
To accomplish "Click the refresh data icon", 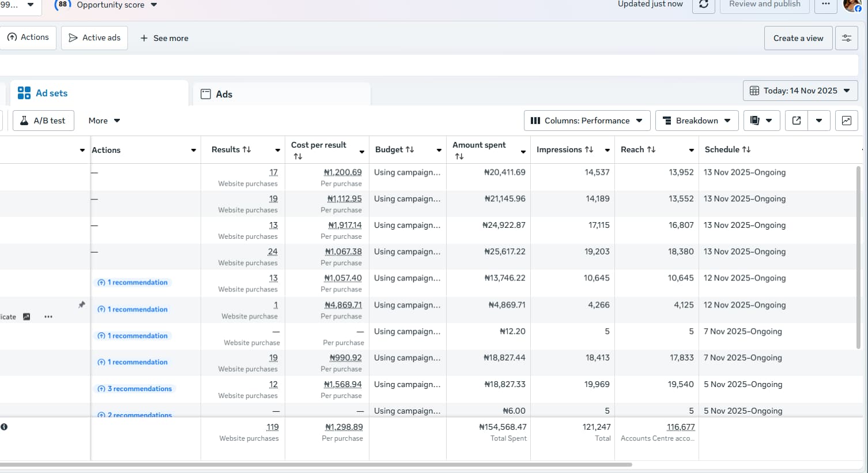I will click(x=704, y=5).
